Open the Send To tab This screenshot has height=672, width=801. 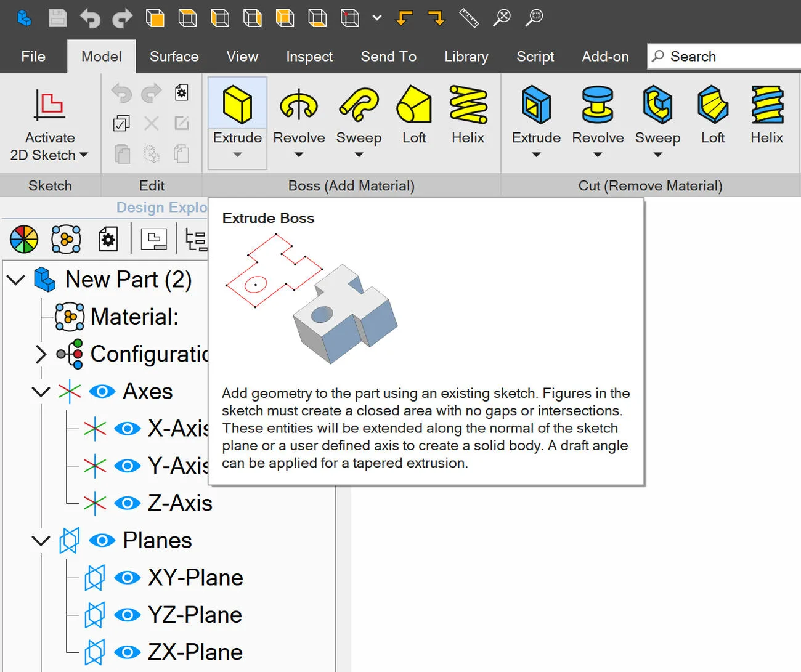[389, 57]
